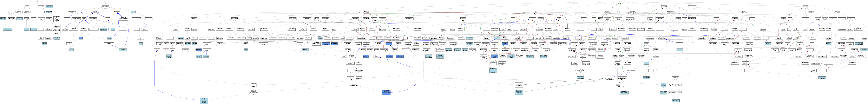Select the 'catalytic activity' node
The width and height of the screenshot is (868, 104).
[x=41, y=7]
